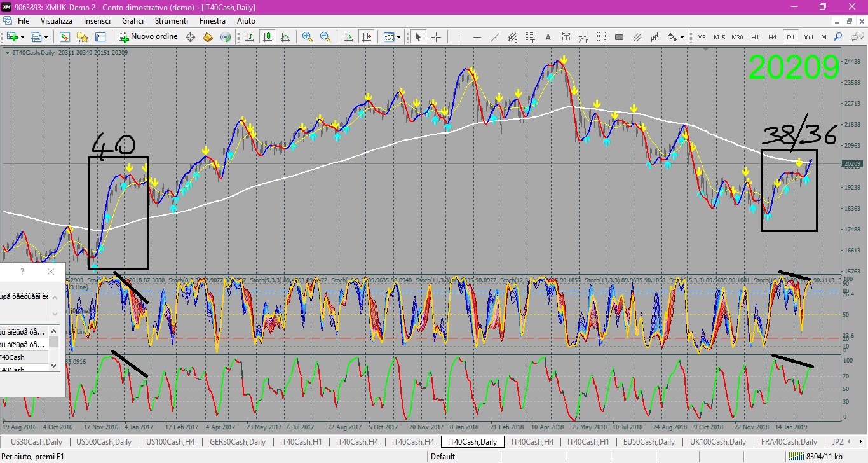Draw a horizontal line
868x463 pixels.
477,37
